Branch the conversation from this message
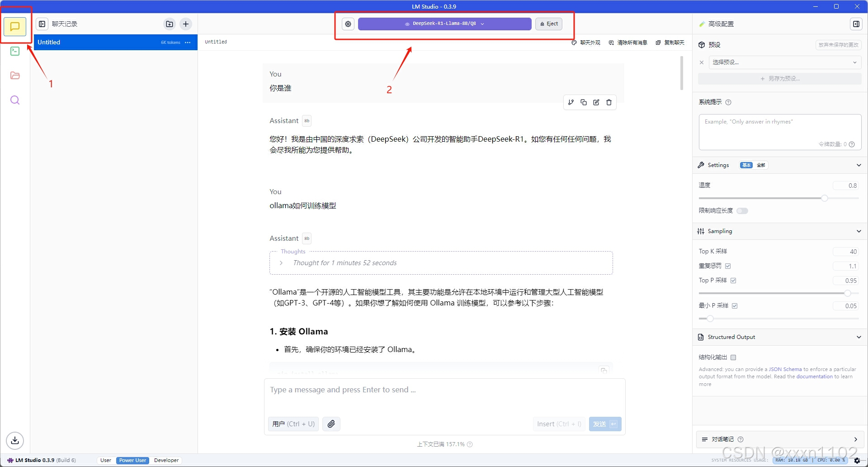Image resolution: width=868 pixels, height=467 pixels. 571,102
